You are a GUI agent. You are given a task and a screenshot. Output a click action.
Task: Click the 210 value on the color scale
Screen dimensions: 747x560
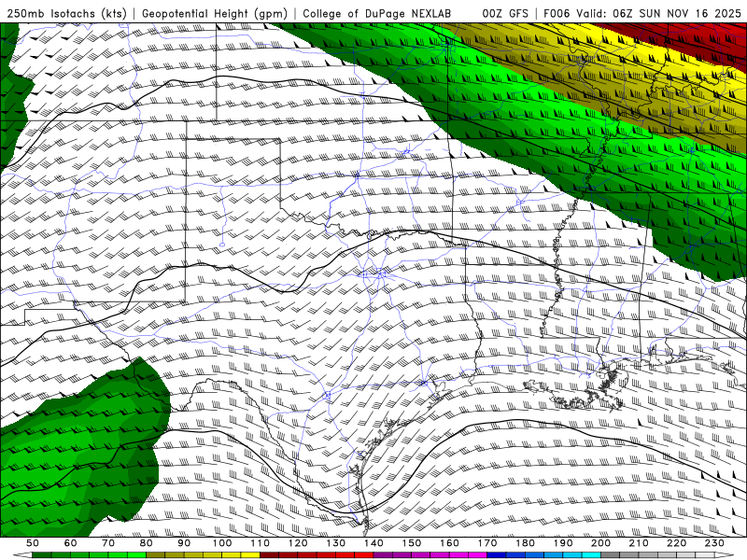click(639, 543)
